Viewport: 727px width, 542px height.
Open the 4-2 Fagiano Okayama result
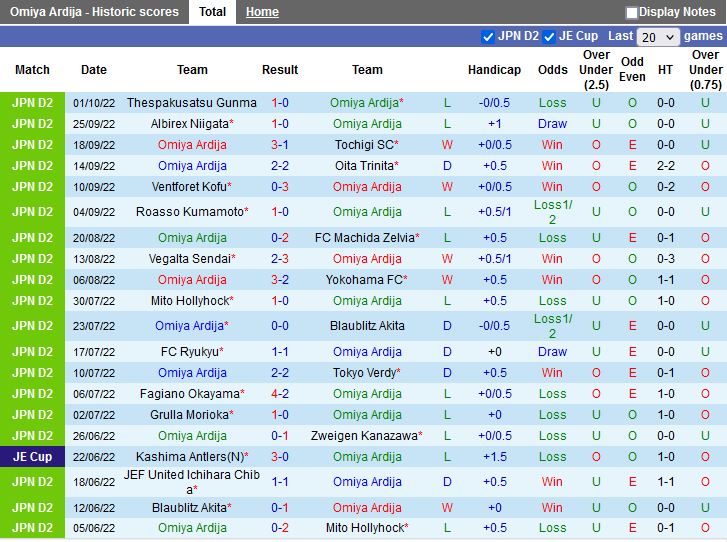[280, 394]
